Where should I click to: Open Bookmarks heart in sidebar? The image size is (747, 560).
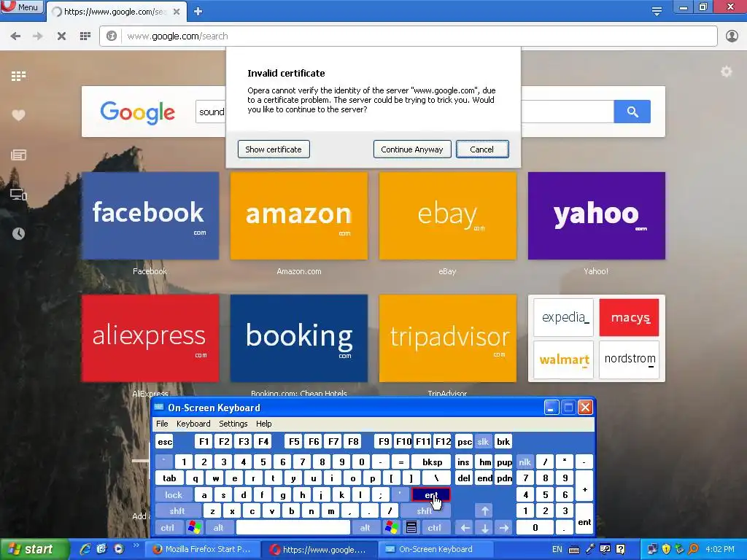(18, 115)
